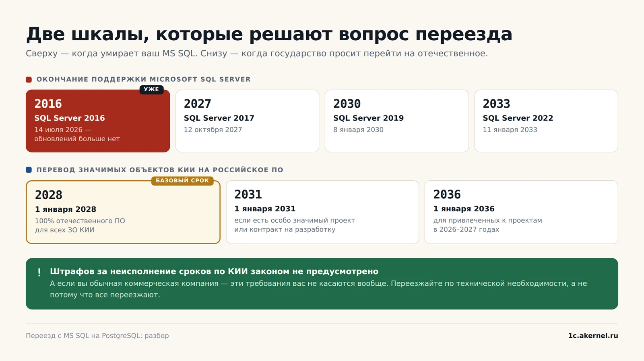644x361 pixels.
Task: Click the blue square marker beside the КИИ heading
Action: 29,170
